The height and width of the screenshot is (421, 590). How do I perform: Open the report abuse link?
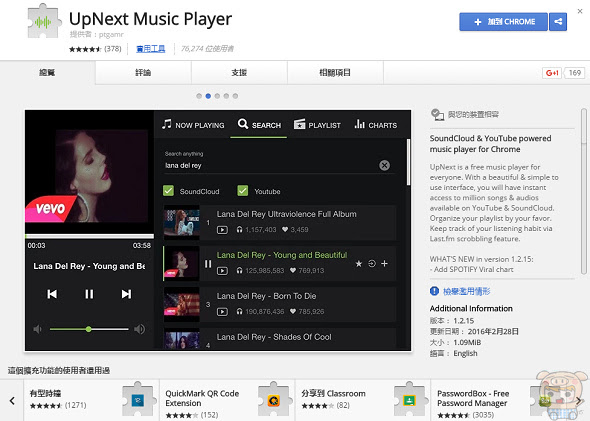(x=466, y=291)
